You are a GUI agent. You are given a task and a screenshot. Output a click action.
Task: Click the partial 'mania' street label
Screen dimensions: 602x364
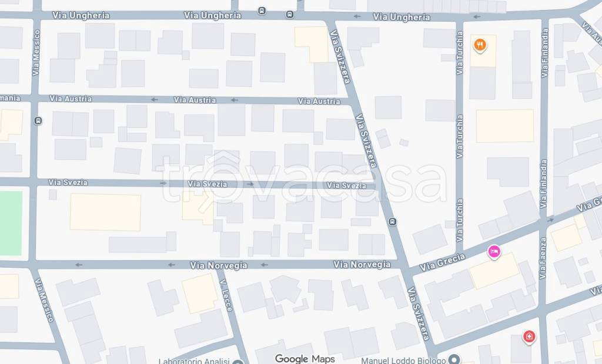tap(11, 98)
